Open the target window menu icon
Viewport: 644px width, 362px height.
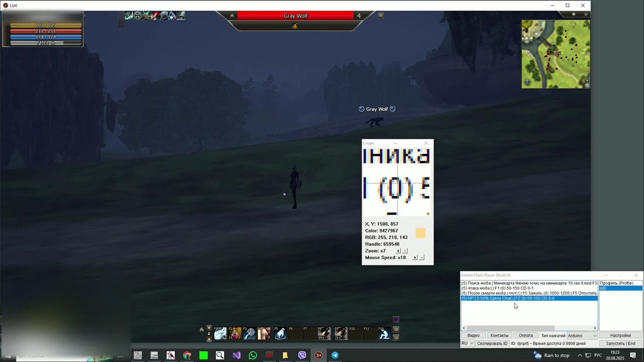pyautogui.click(x=380, y=15)
